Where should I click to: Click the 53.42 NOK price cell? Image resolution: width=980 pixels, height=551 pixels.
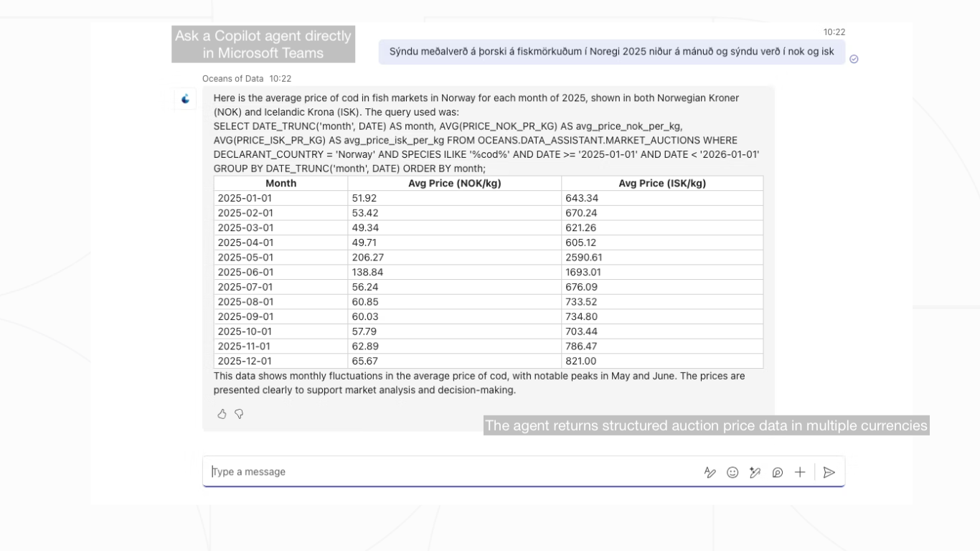click(455, 213)
